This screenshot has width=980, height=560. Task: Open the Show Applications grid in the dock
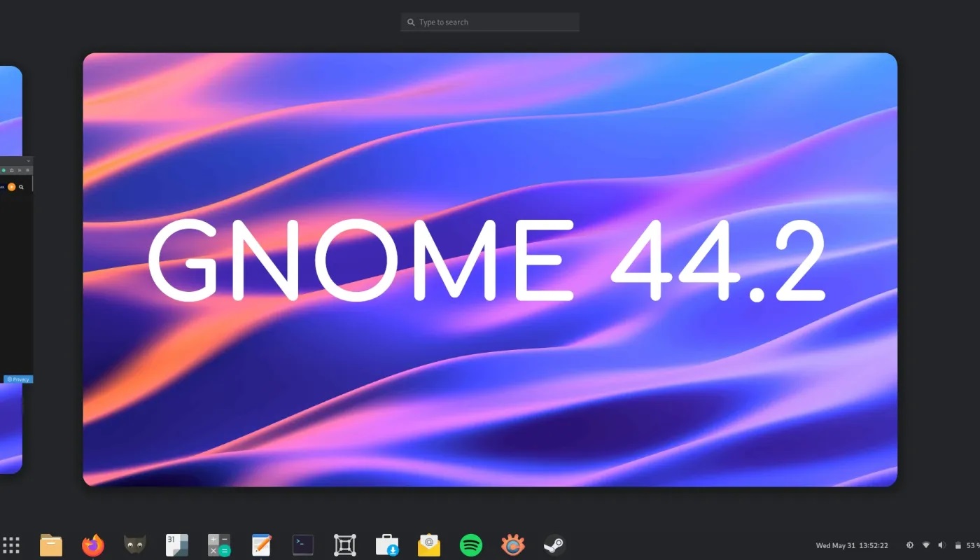tap(10, 545)
